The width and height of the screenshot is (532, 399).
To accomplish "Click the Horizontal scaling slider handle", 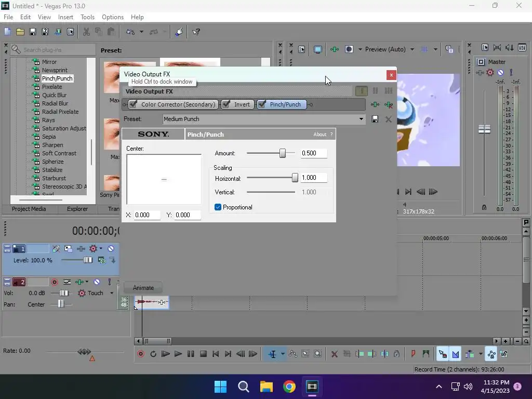I will pyautogui.click(x=295, y=178).
